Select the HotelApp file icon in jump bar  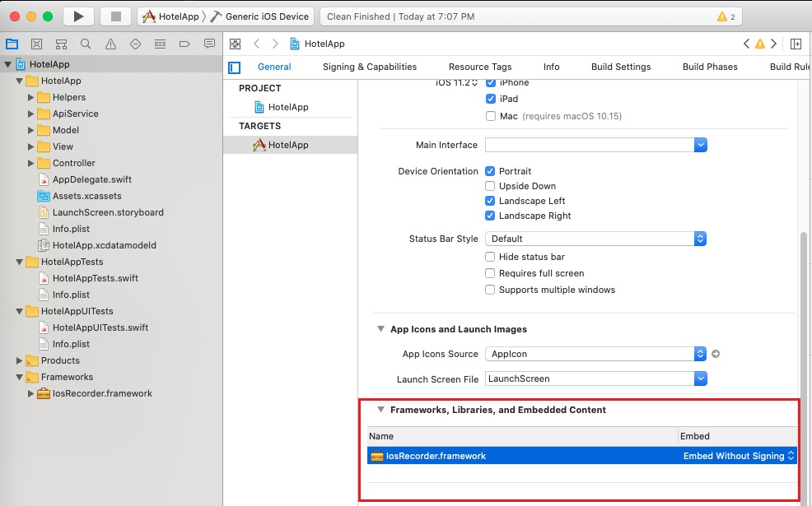pos(295,44)
